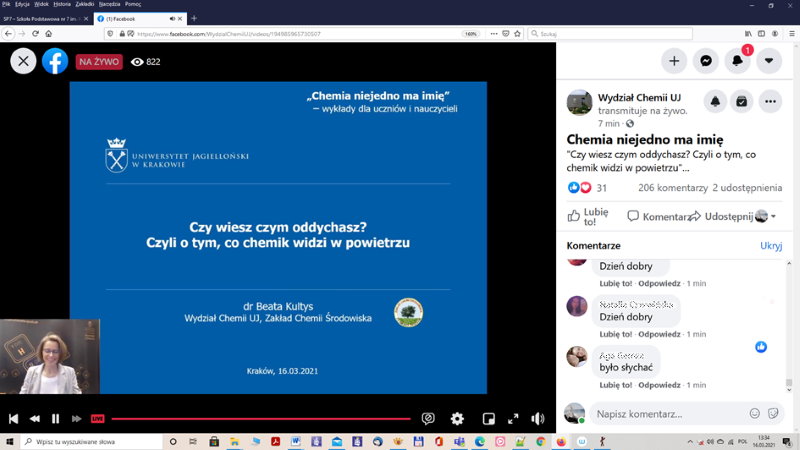Mute audio on the Facebook tab
Screen dimensions: 800x450
[x=172, y=19]
